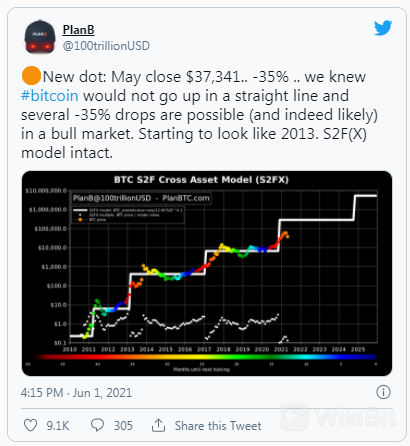Click the chart title BTC S2F Cross Asset Model
This screenshot has height=446, width=410.
[201, 180]
